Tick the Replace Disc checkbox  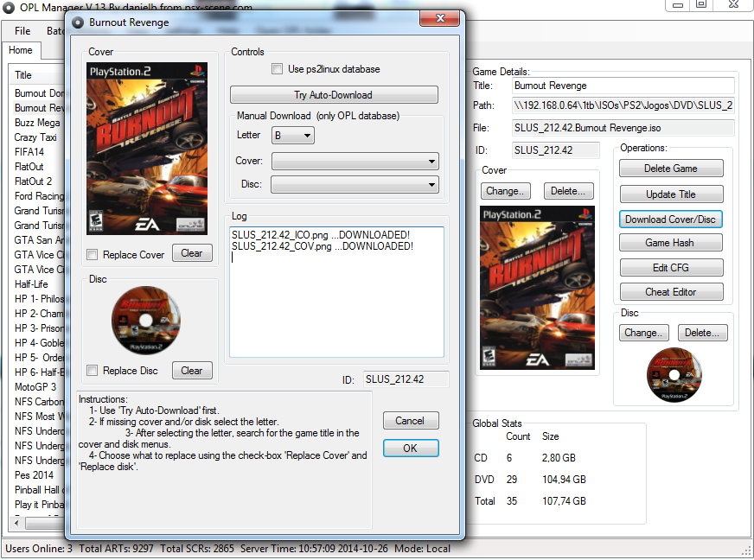(x=92, y=371)
